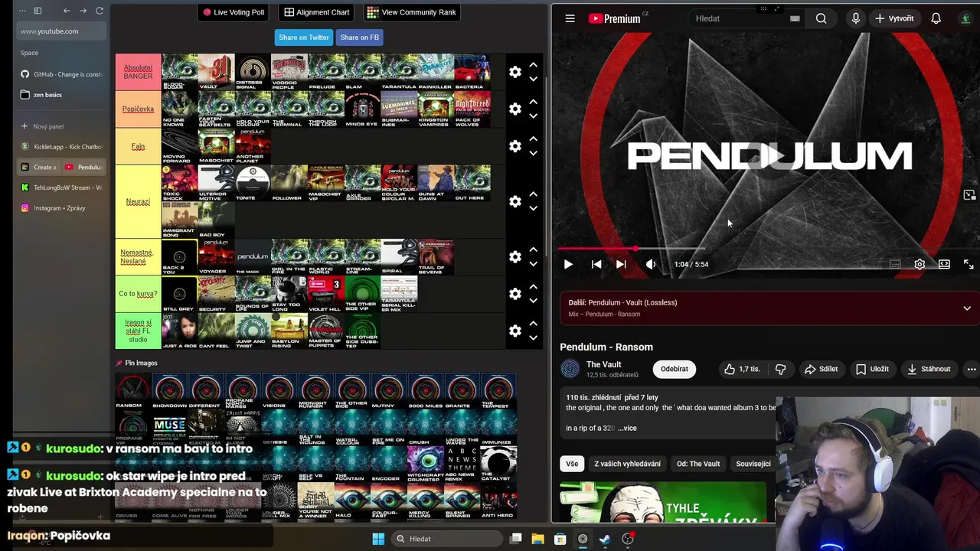980x551 pixels.
Task: Play the Pendulum Ransom video
Action: [x=568, y=264]
